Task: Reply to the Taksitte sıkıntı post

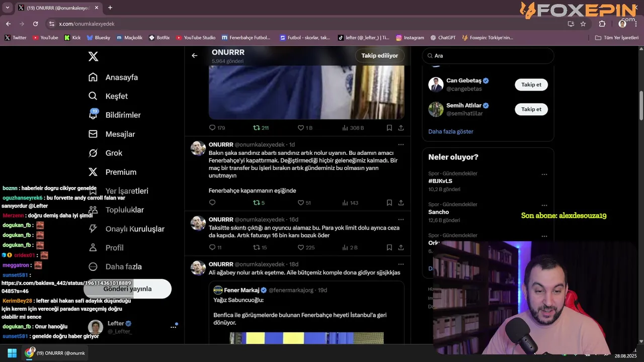Action: click(212, 247)
